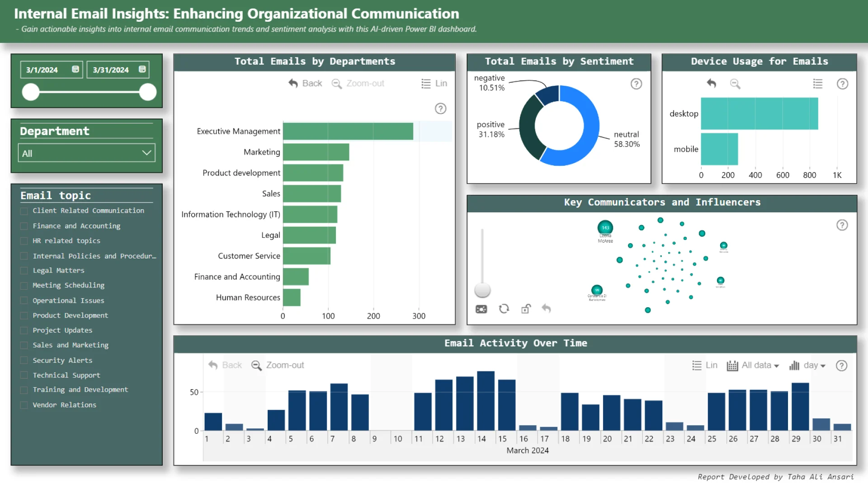Click the start date field 3/1/2024
This screenshot has width=868, height=488.
point(52,70)
